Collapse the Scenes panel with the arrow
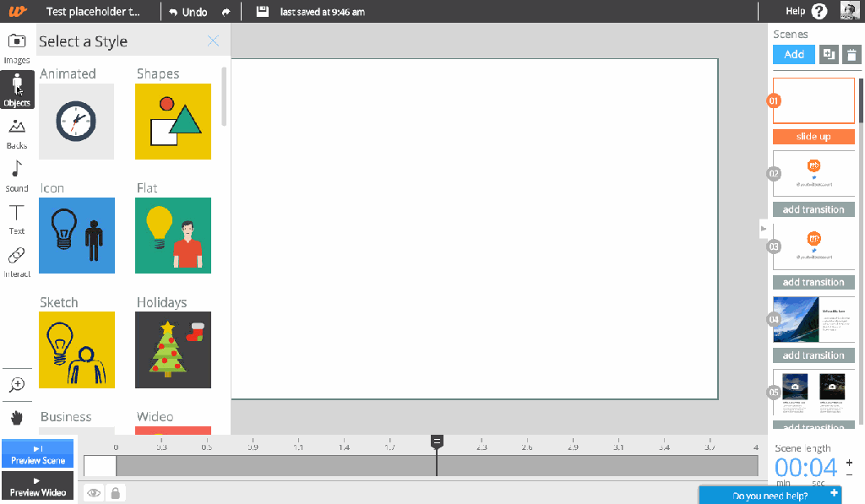865x504 pixels. point(764,228)
